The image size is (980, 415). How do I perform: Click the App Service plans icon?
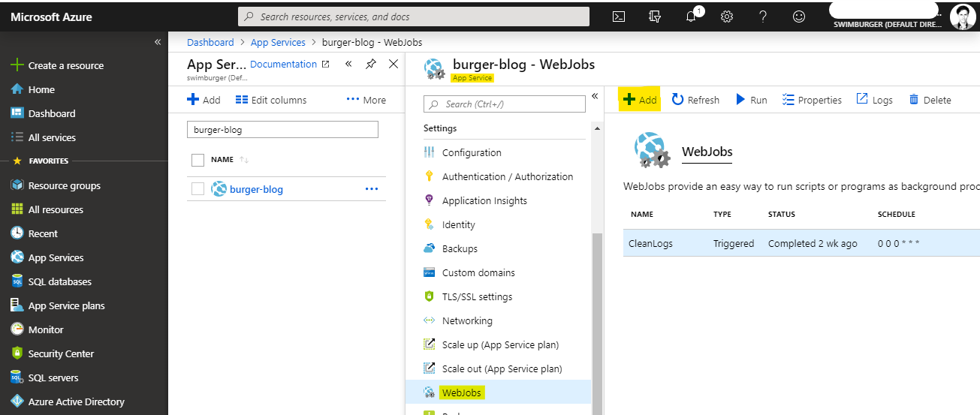pyautogui.click(x=17, y=305)
